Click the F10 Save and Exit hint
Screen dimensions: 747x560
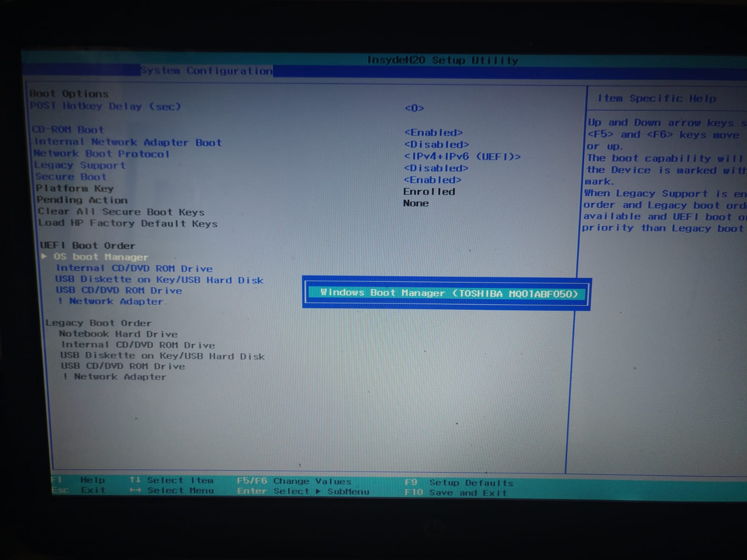point(456,493)
